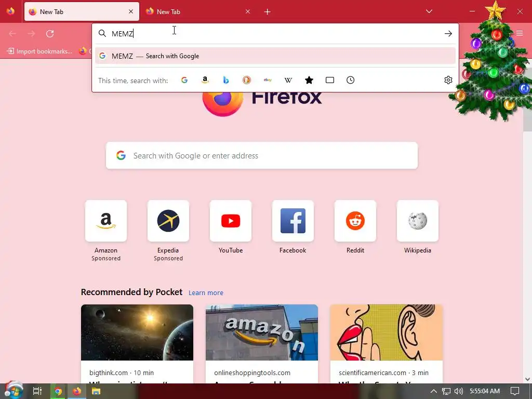Search history using the clock icon
The height and width of the screenshot is (399, 532).
[351, 80]
